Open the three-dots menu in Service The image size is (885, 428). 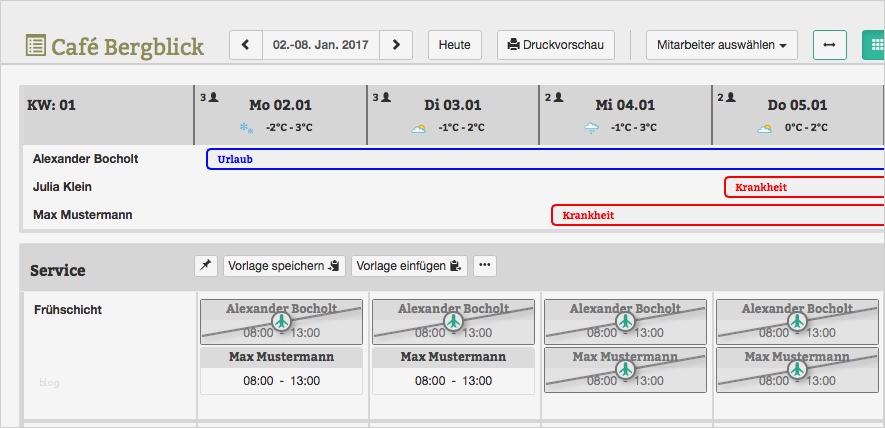(485, 265)
